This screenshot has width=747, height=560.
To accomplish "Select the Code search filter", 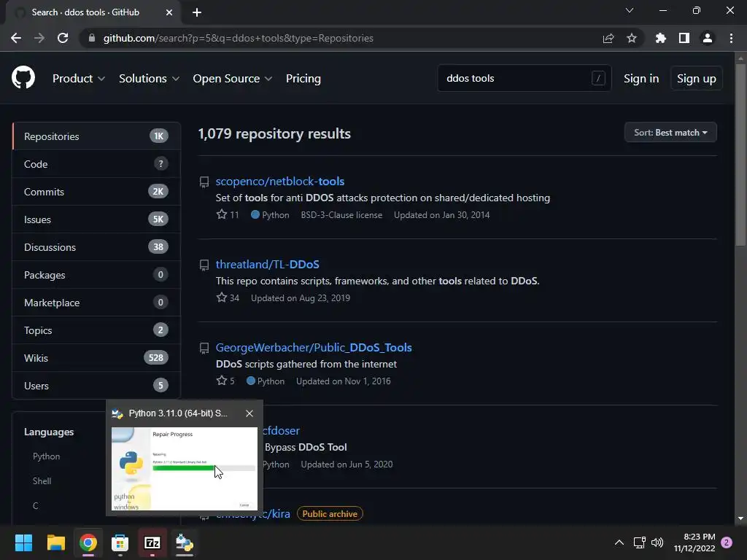I will (x=96, y=164).
